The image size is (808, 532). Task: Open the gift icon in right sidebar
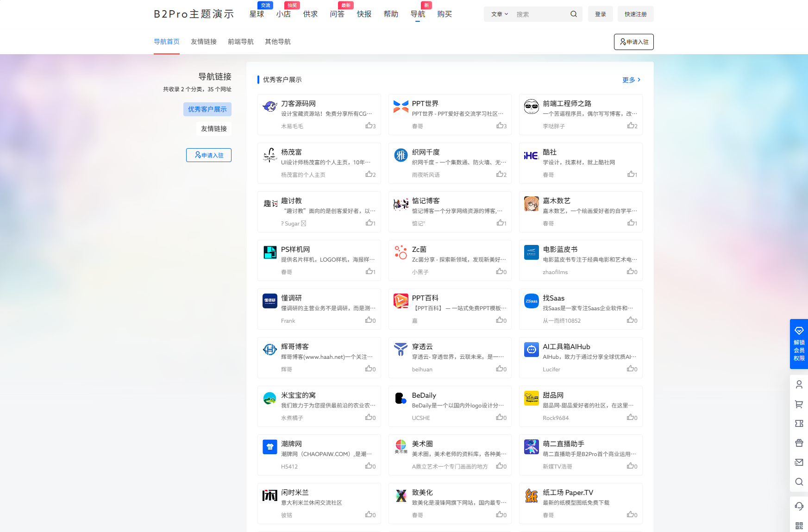pos(799,443)
